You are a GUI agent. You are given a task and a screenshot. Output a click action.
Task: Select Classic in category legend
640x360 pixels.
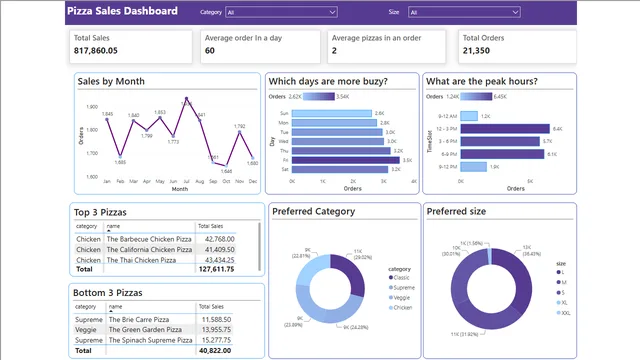point(399,278)
